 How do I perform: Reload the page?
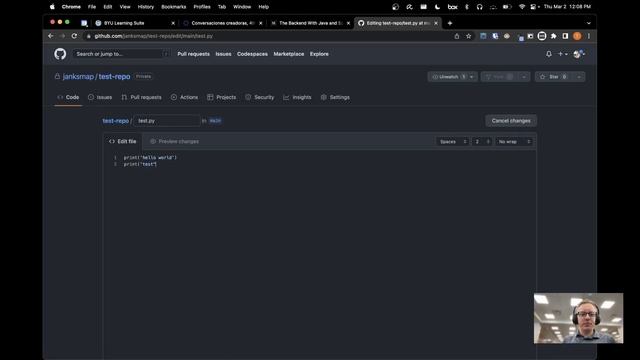(x=74, y=36)
